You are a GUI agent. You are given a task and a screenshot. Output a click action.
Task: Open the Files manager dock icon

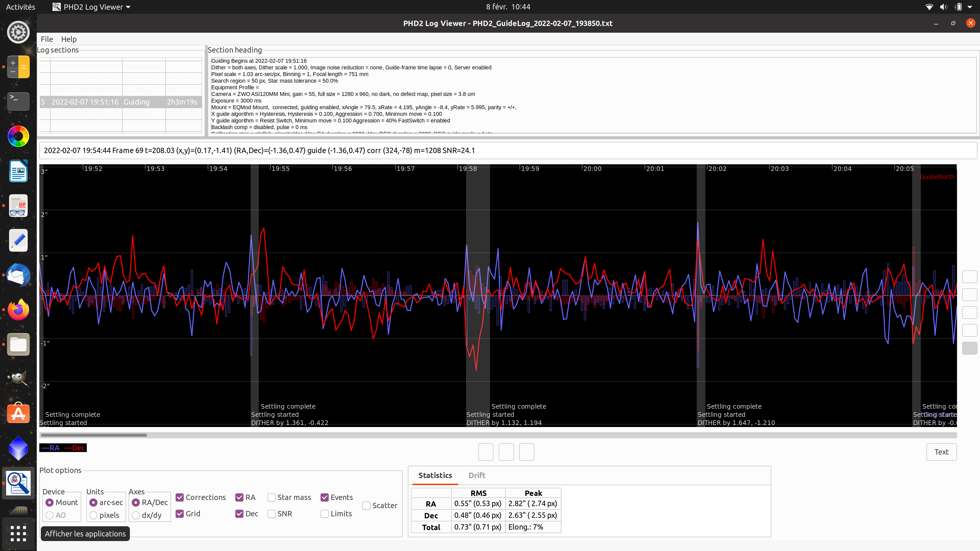pyautogui.click(x=18, y=345)
